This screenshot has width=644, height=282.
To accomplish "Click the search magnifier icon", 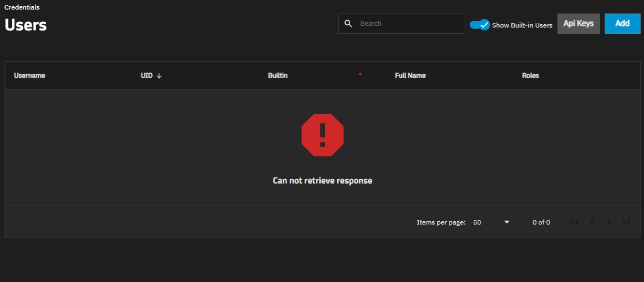I will coord(348,24).
